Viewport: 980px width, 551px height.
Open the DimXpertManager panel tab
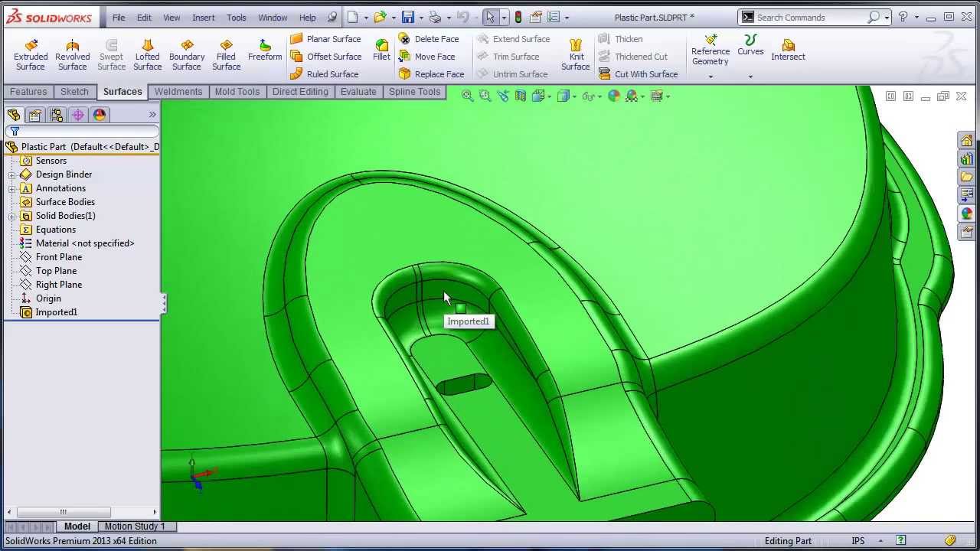[77, 115]
